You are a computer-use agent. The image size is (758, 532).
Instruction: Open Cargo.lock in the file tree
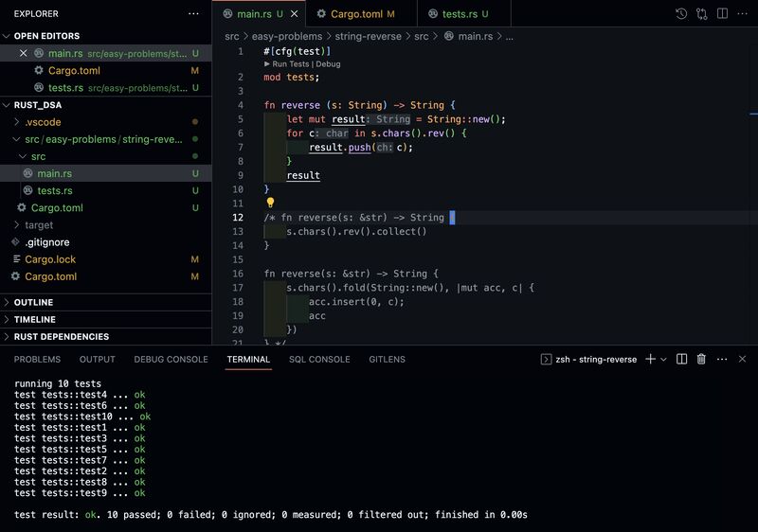click(x=50, y=259)
